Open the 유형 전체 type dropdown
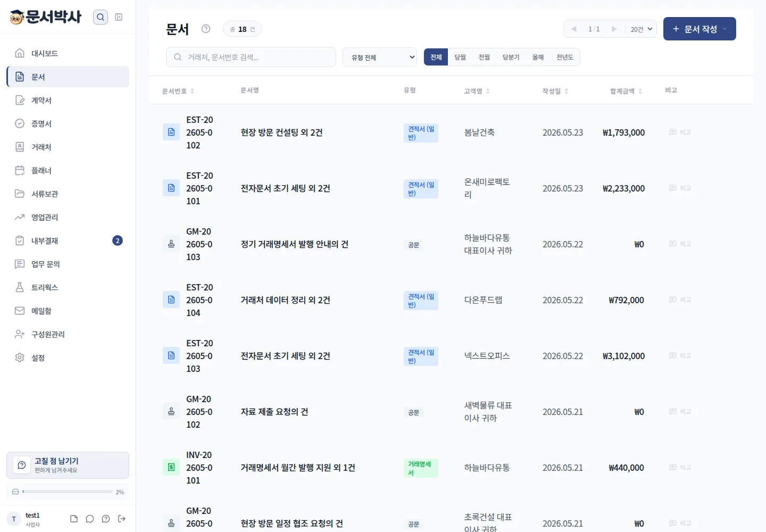 [380, 57]
